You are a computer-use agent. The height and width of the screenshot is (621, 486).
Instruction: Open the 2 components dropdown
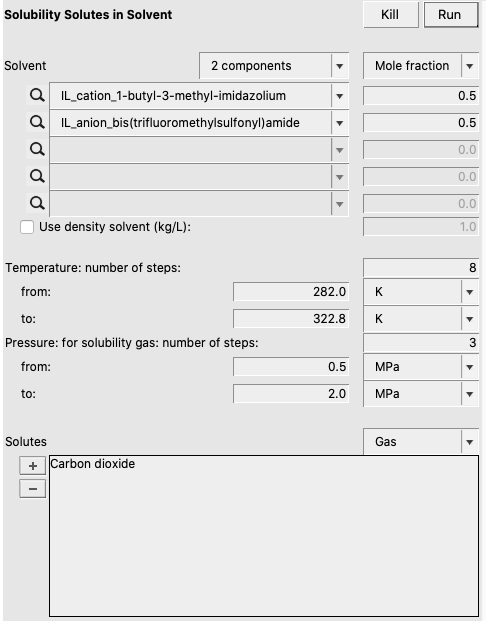click(x=274, y=66)
